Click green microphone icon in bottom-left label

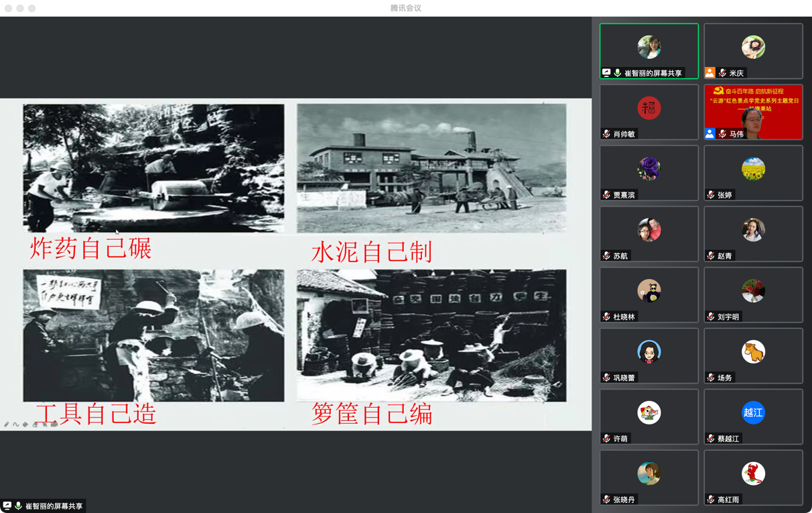tap(19, 506)
